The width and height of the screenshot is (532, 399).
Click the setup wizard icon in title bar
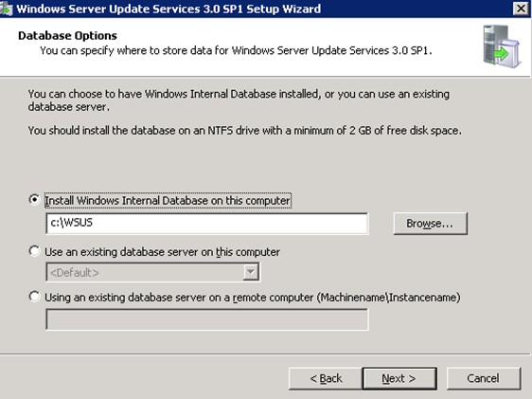[6, 9]
